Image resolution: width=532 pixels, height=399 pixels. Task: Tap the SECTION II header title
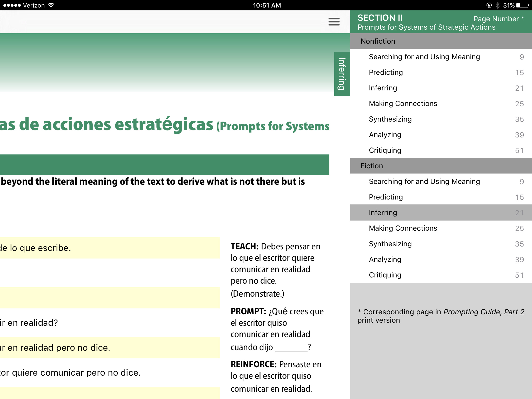[x=380, y=18]
